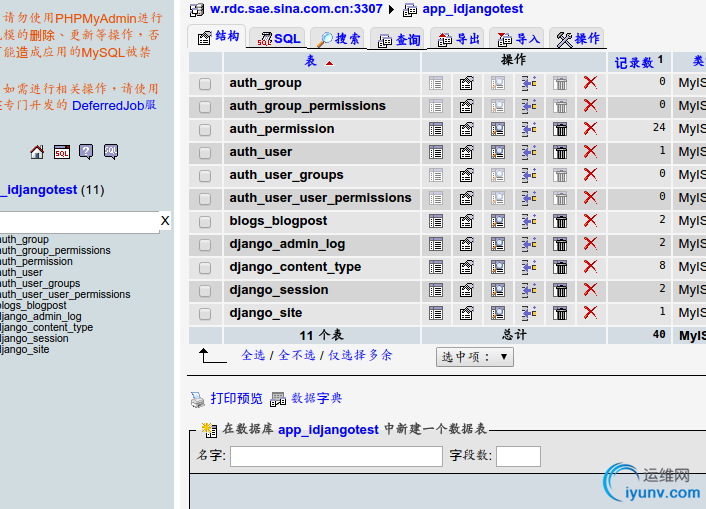Screen dimensions: 706x509
Task: Open the 选中项 actions dropdown
Action: tap(475, 357)
